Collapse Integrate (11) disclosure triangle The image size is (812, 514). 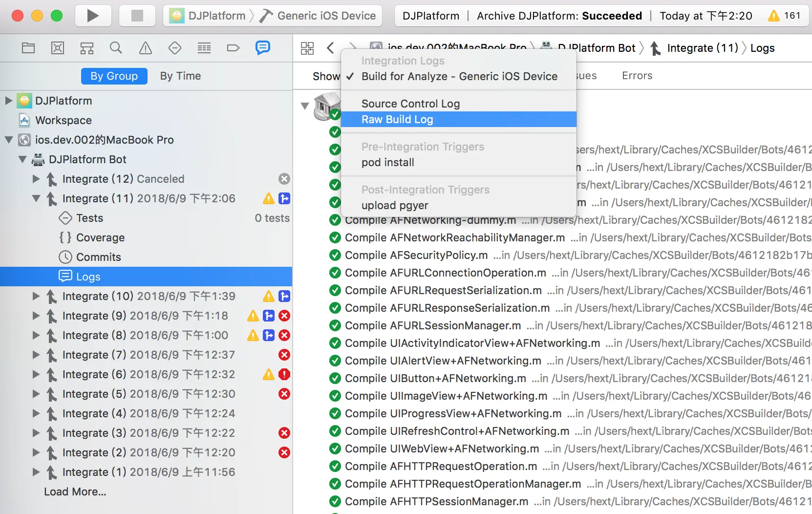36,198
